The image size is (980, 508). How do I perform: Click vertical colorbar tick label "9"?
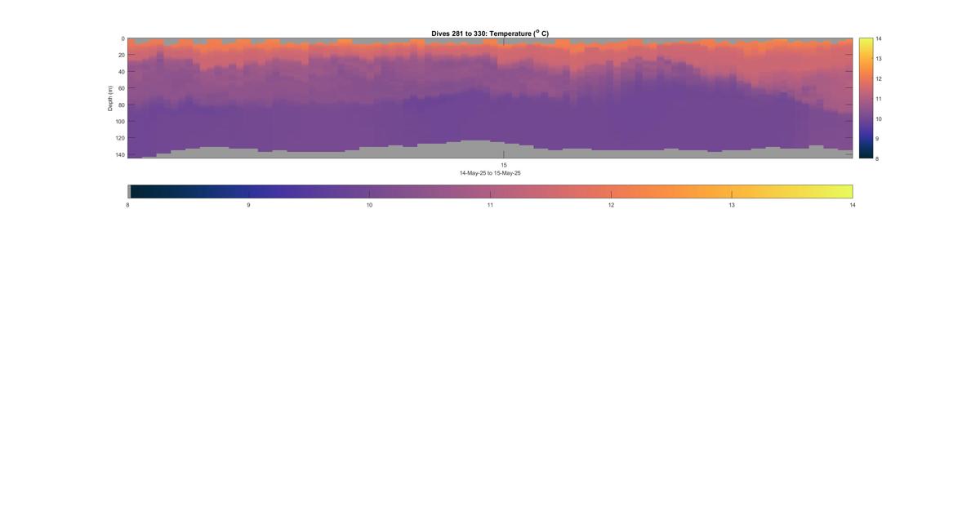coord(877,139)
